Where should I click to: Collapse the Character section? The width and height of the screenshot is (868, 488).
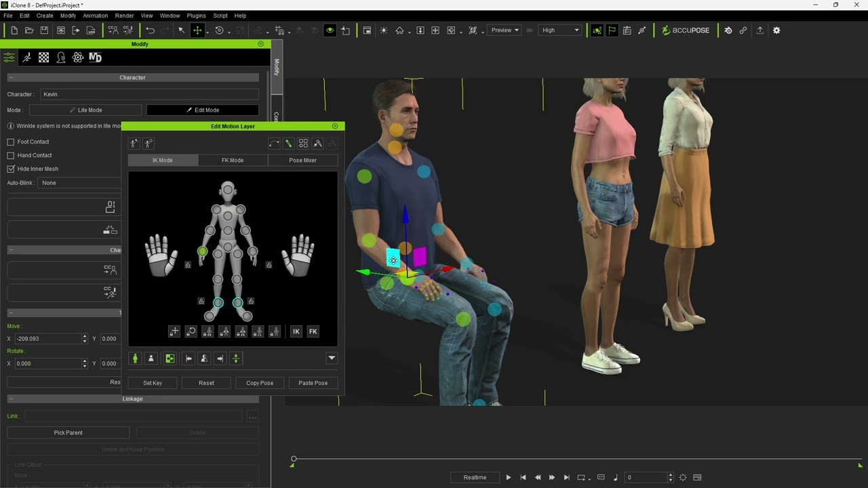[x=11, y=78]
